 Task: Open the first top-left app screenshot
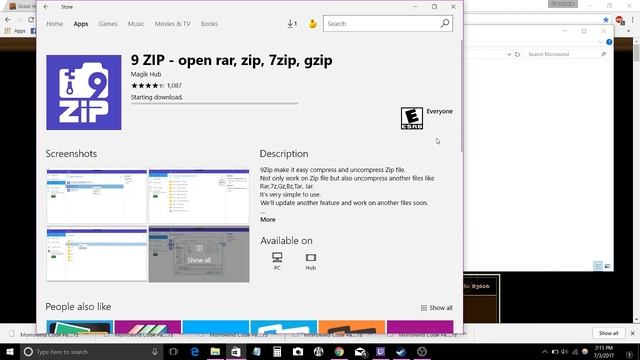tap(96, 196)
